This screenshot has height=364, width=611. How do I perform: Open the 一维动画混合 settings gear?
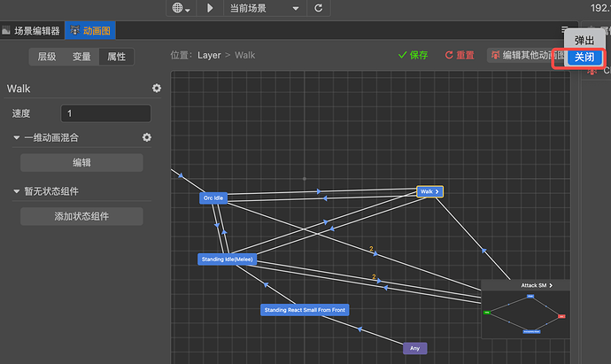pos(147,137)
